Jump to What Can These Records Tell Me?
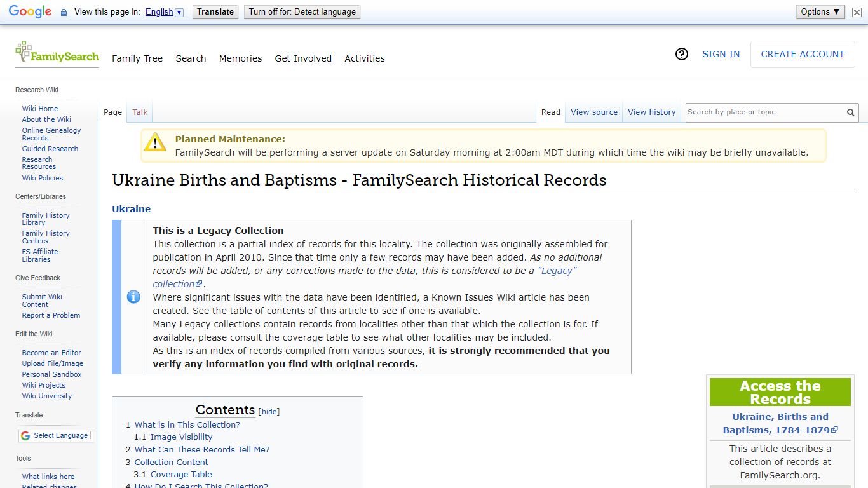Screen dimensions: 868x488 click(x=202, y=450)
